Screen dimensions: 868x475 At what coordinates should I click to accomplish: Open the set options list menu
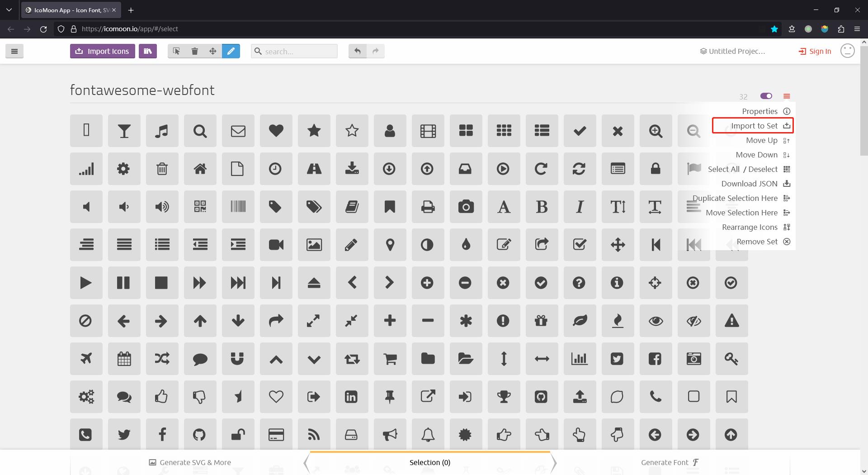[787, 96]
